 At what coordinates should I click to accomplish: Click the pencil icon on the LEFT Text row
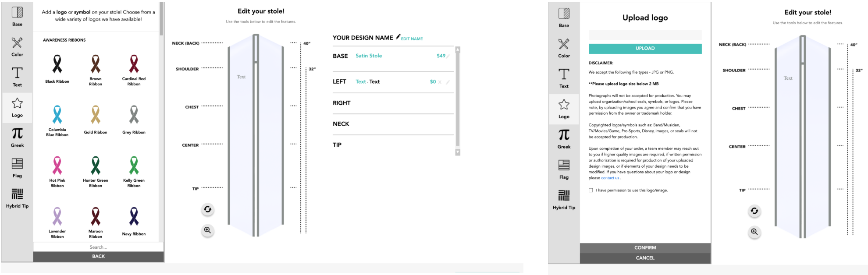tap(448, 82)
